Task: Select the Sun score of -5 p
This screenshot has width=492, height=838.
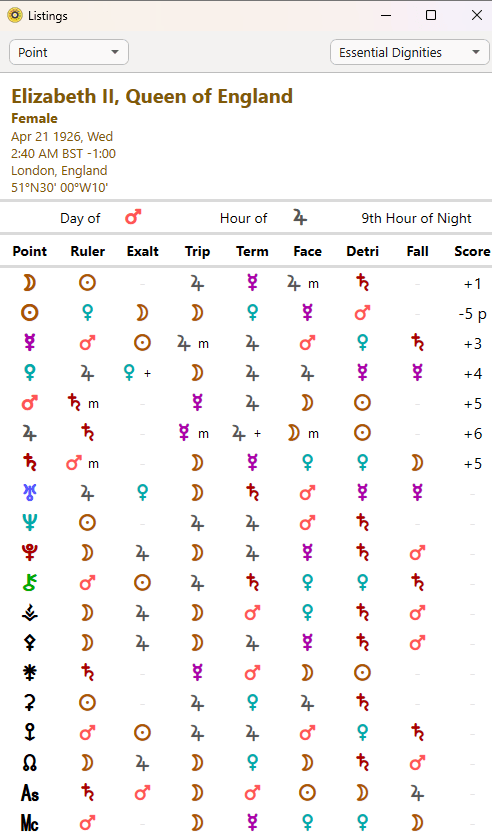Action: (x=473, y=314)
